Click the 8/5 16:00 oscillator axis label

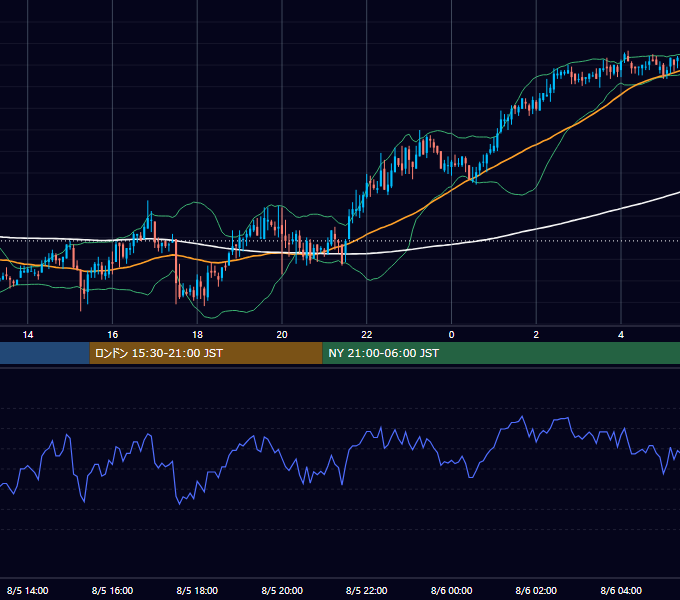pos(112,590)
